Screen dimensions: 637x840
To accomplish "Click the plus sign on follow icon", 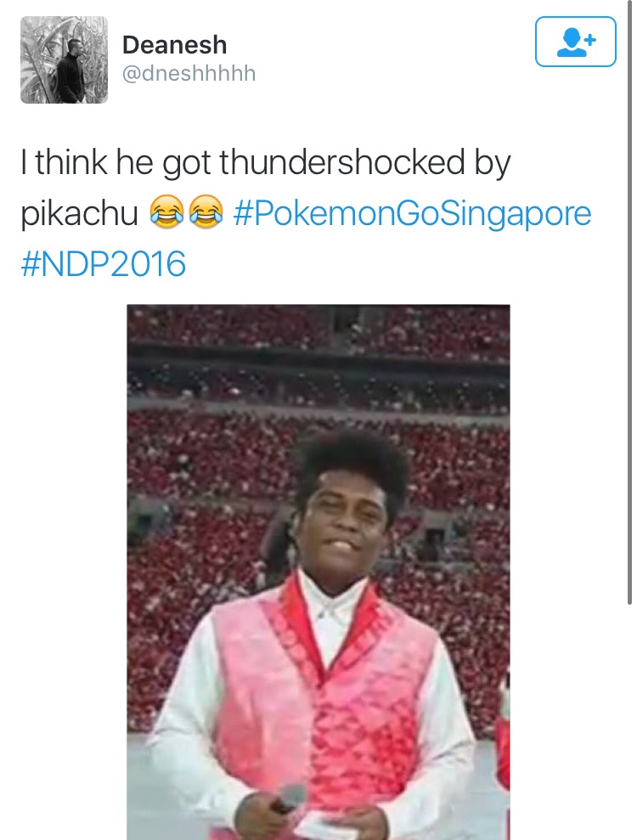I will (x=589, y=39).
